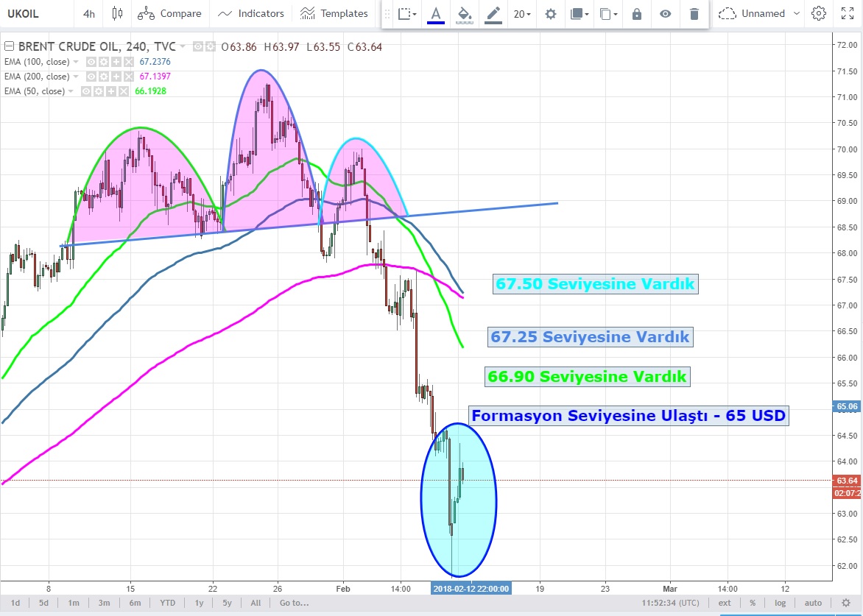
Task: Delete selected drawing with trash icon
Action: [x=694, y=13]
